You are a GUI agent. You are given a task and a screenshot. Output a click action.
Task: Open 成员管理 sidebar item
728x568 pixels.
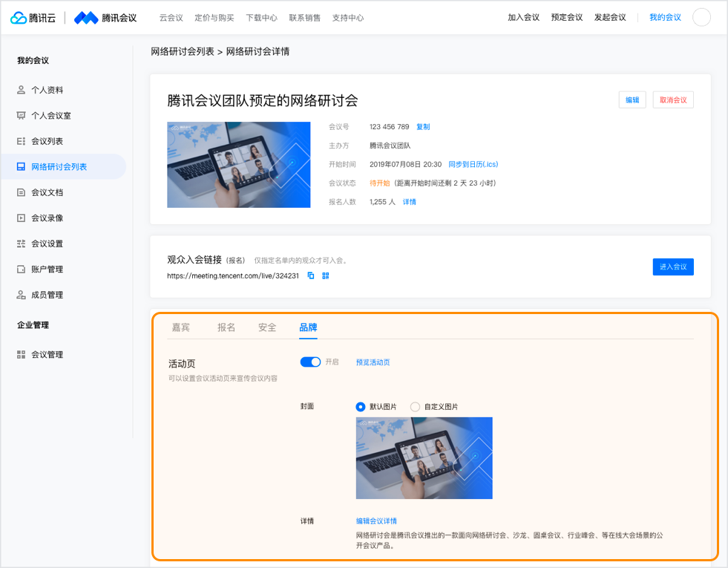[x=47, y=295]
